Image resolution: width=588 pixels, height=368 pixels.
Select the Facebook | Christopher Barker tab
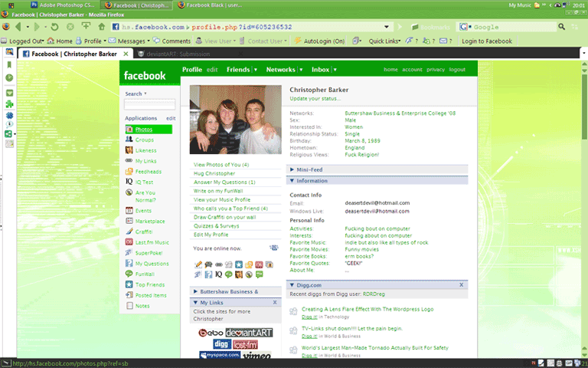[74, 54]
